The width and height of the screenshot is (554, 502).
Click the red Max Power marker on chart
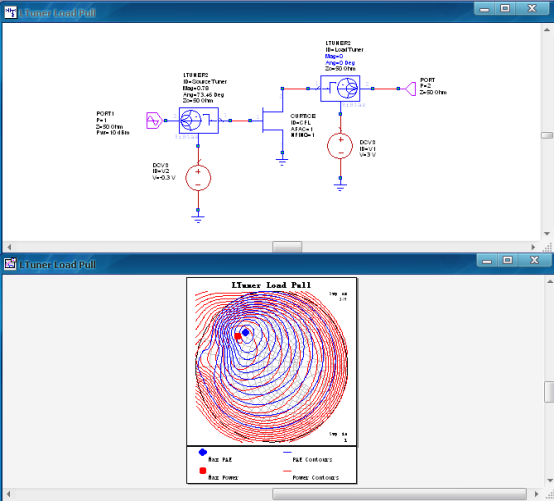[238, 336]
